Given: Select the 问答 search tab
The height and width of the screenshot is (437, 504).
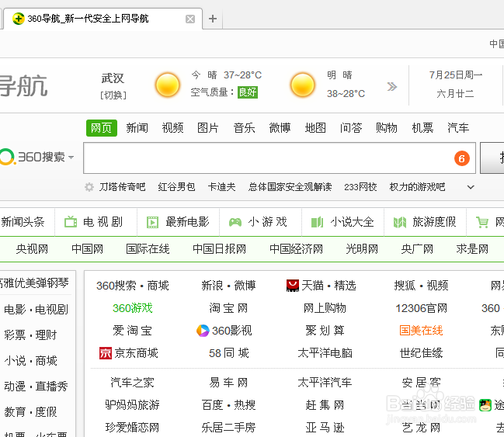Looking at the screenshot, I should 351,128.
